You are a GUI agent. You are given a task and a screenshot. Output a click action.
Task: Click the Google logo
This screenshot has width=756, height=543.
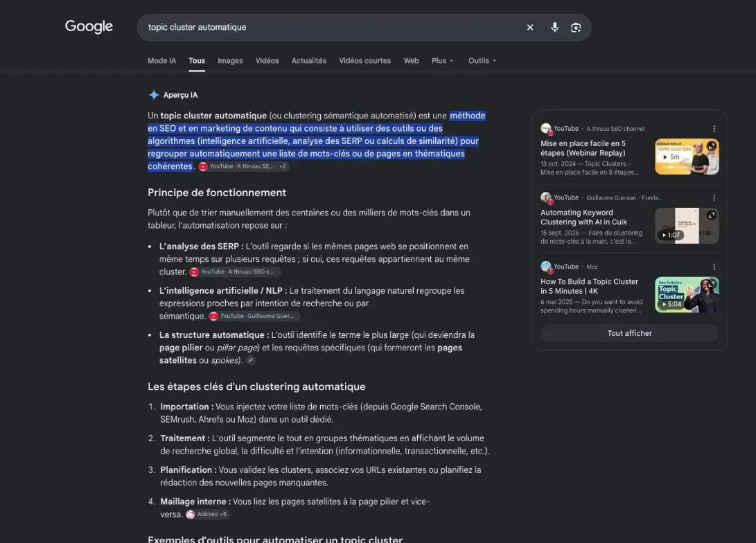89,26
